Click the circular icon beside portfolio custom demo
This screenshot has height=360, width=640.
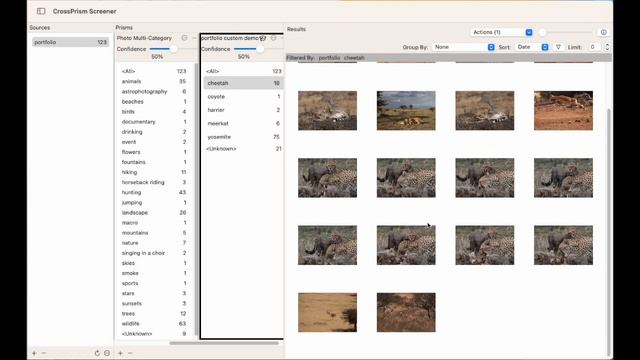(x=273, y=38)
